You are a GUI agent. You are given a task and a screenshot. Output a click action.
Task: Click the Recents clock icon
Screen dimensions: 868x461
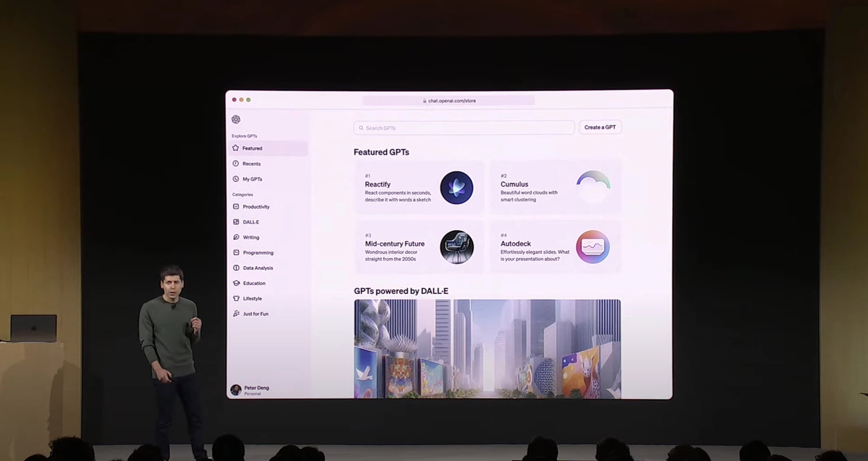(x=236, y=163)
